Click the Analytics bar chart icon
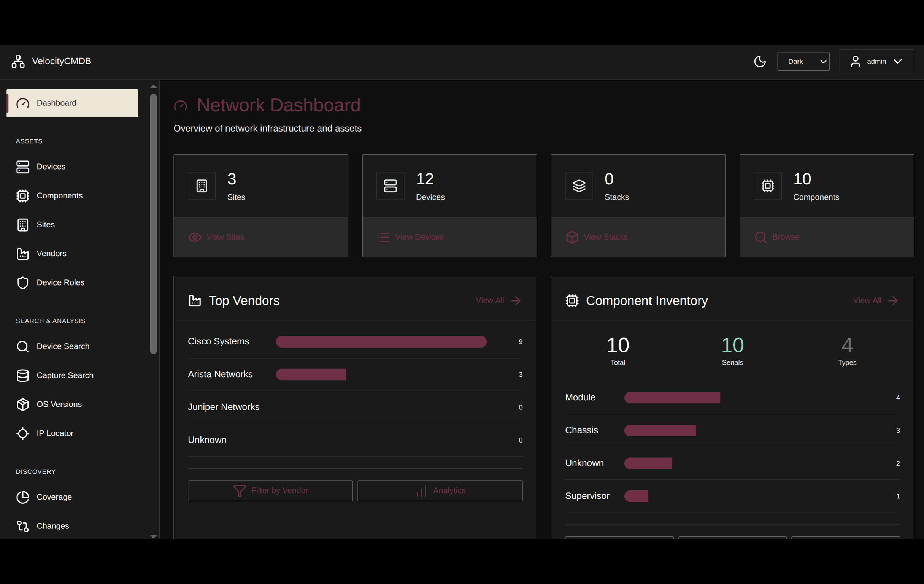Screen dimensions: 924x584 [421, 491]
